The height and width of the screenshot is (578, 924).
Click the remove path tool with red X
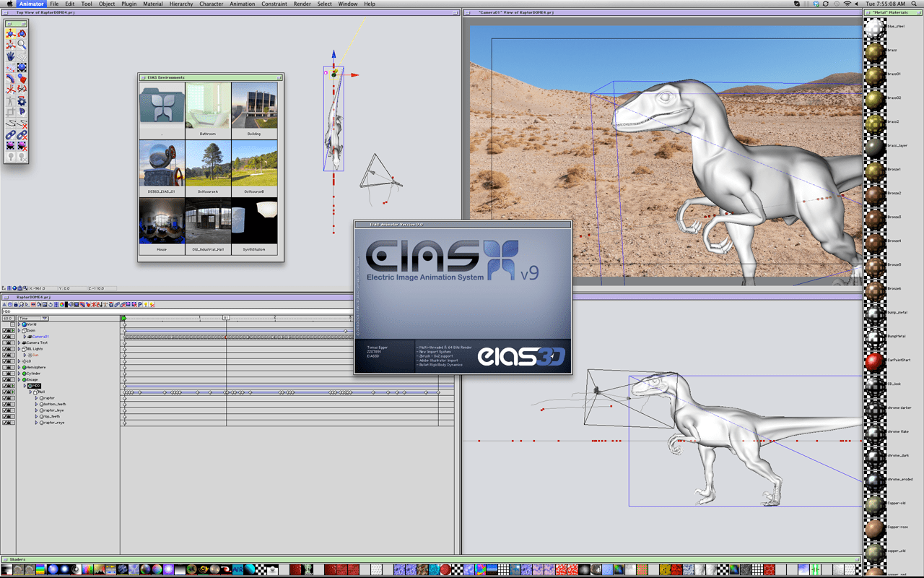tap(22, 124)
